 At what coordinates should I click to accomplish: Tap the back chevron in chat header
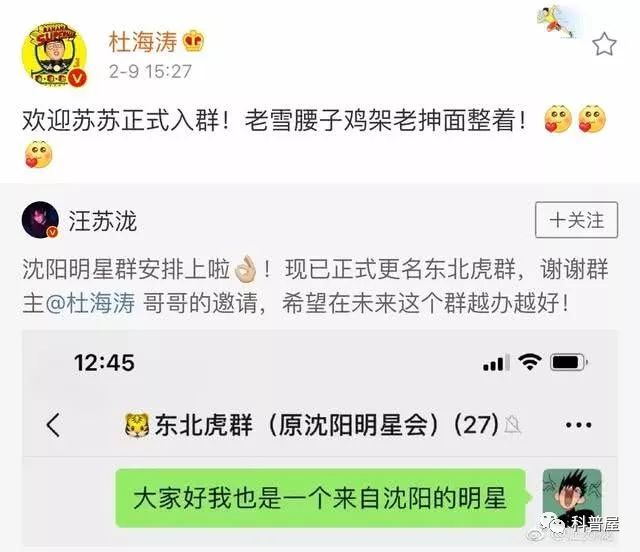pyautogui.click(x=53, y=425)
